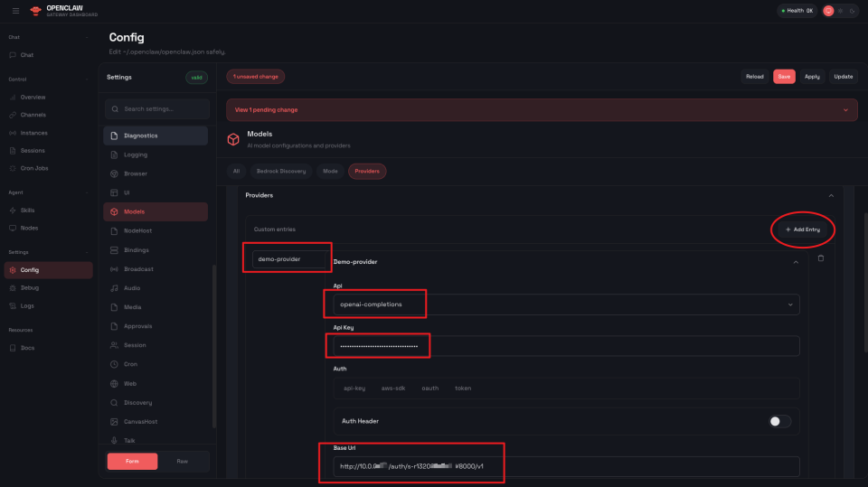Switch to Raw view mode
This screenshot has height=487, width=868.
point(183,461)
